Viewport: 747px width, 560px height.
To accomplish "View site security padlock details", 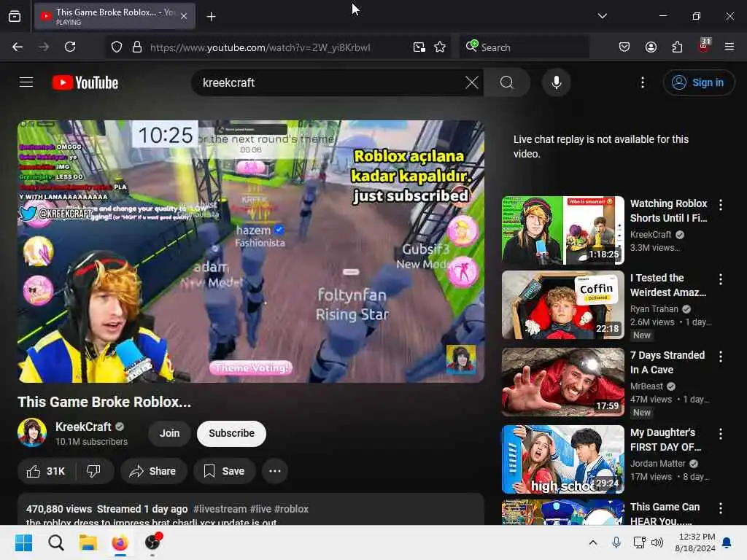I will pos(137,47).
